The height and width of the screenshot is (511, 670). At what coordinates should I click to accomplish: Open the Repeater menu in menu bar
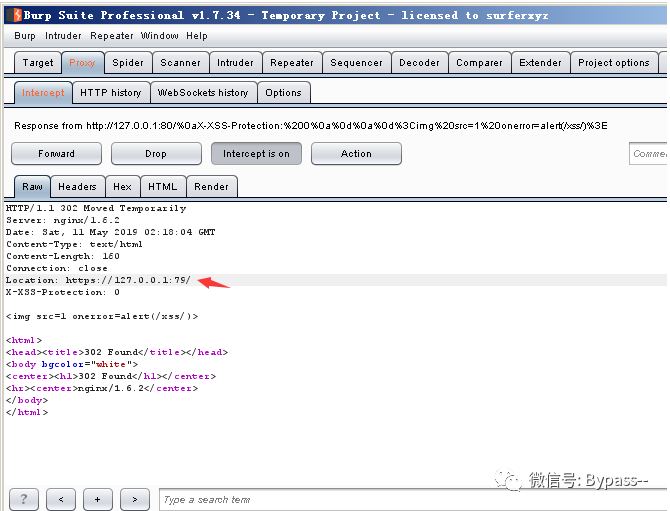(x=112, y=36)
